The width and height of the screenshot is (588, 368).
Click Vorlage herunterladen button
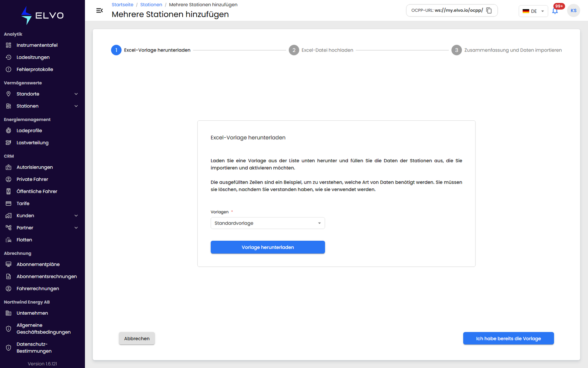pyautogui.click(x=268, y=247)
